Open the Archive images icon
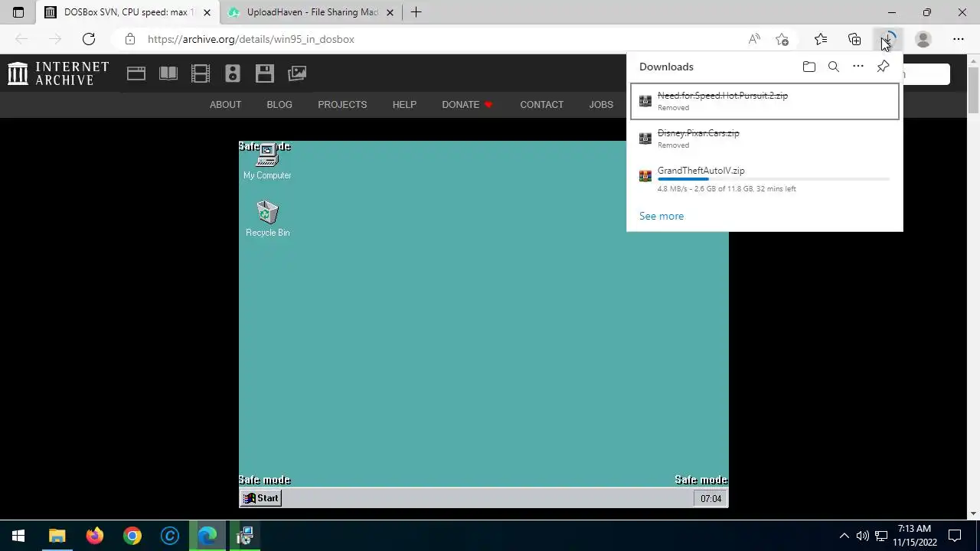 297,73
